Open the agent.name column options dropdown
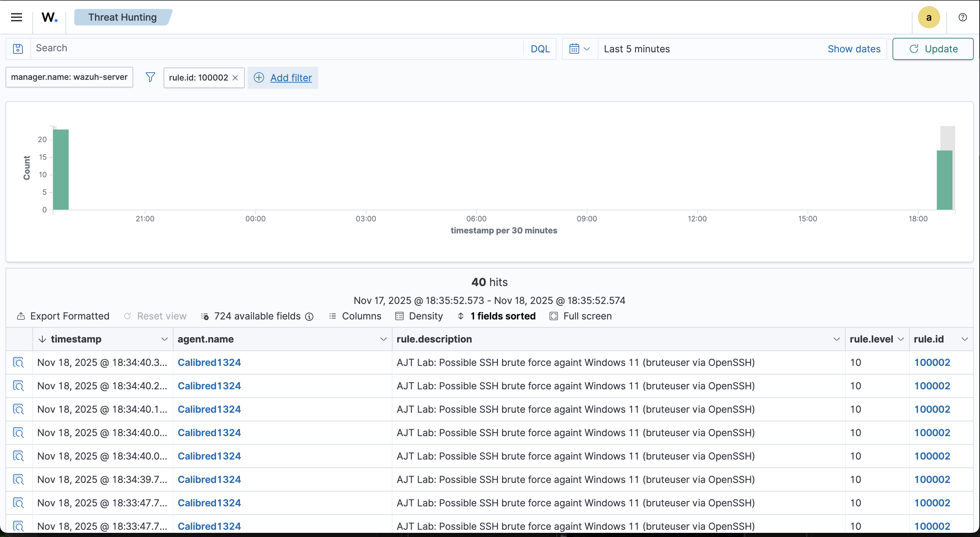The width and height of the screenshot is (980, 537). point(383,339)
